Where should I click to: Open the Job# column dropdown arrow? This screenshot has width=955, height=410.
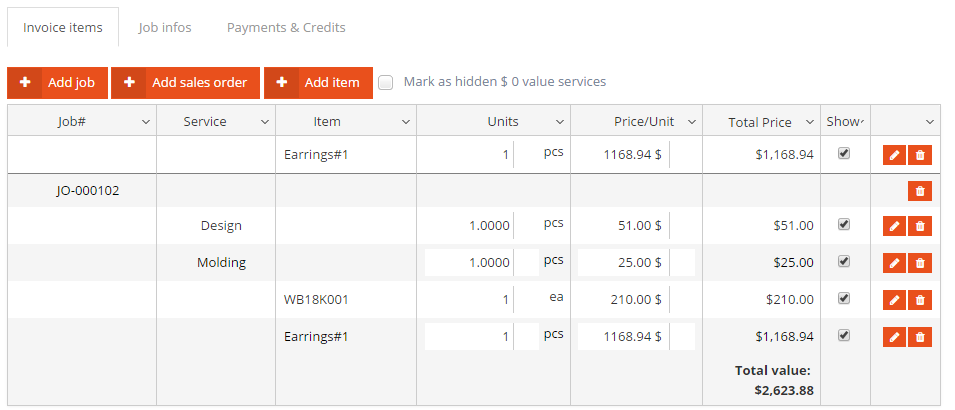tap(145, 122)
